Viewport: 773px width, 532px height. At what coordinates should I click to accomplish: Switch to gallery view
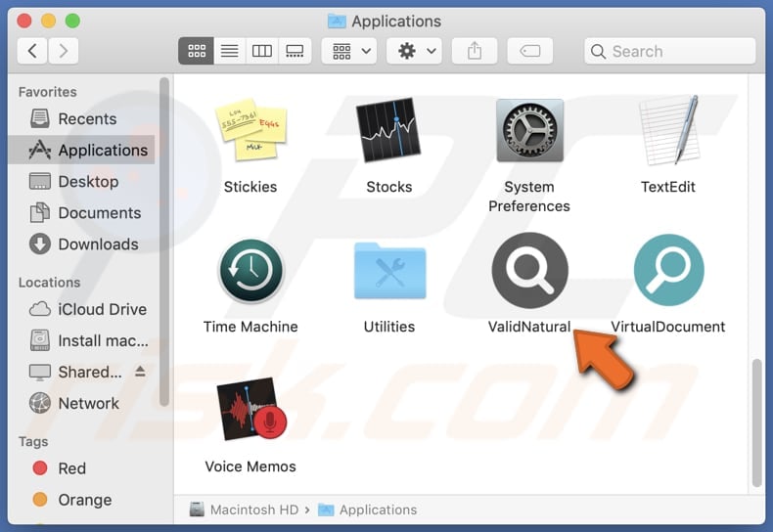(x=295, y=51)
